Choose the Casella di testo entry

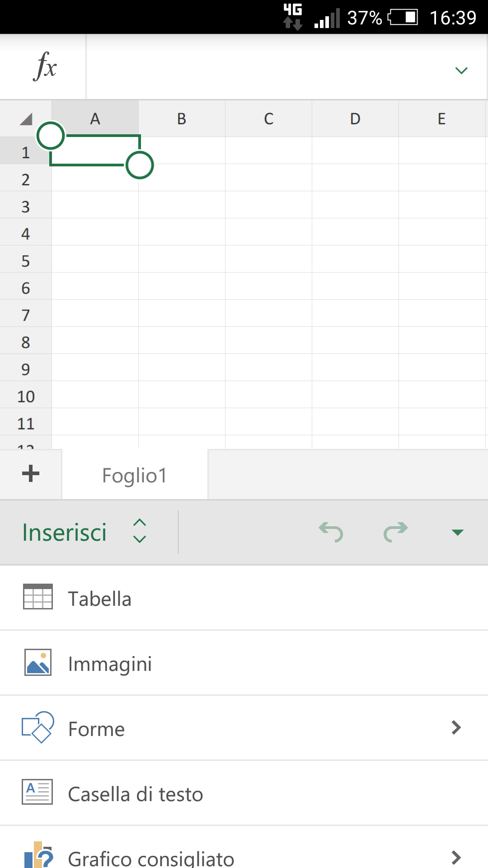[x=244, y=793]
